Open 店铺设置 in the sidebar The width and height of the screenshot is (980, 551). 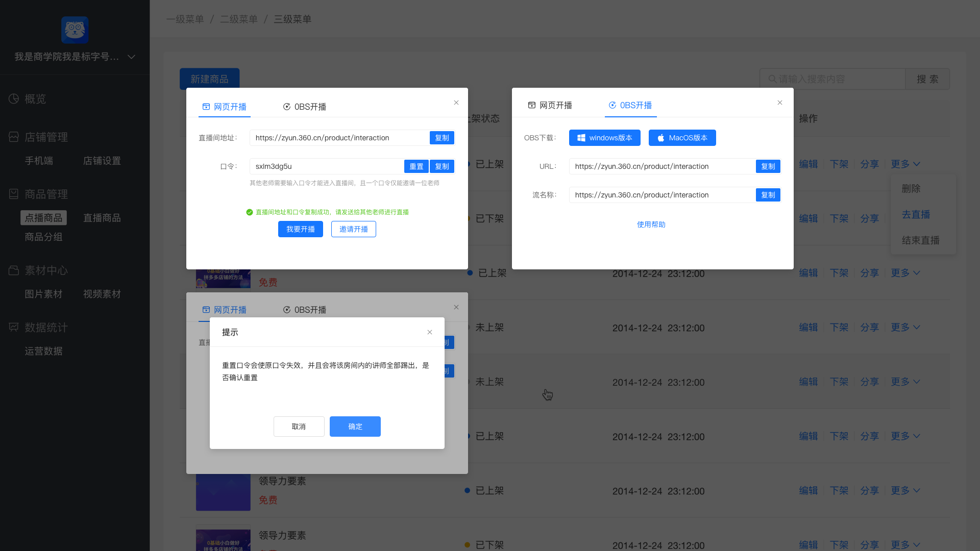(102, 161)
